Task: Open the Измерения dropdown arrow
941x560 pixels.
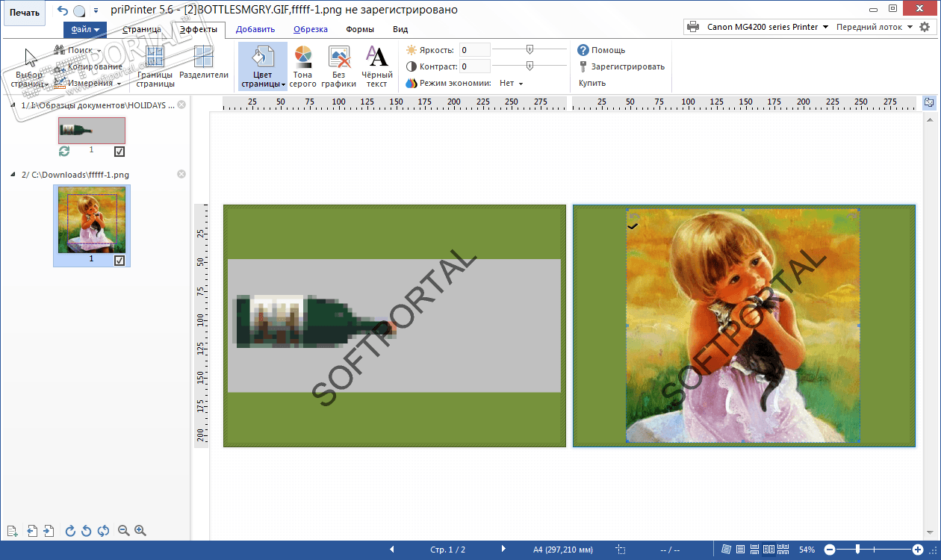Action: [119, 84]
